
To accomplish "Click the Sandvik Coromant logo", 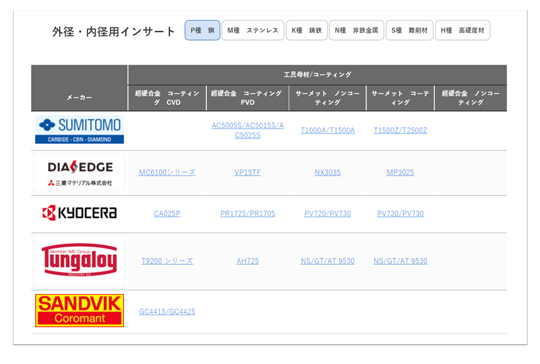I will coord(80,311).
